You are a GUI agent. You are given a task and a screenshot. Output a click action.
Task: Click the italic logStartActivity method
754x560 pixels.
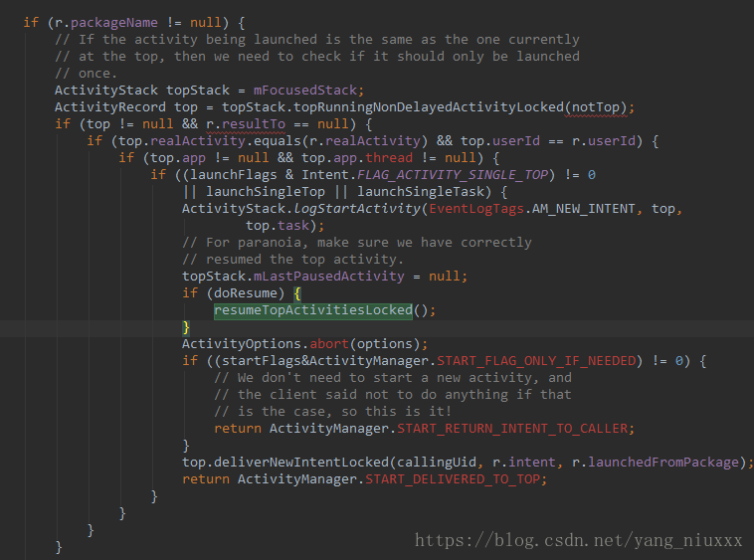click(x=357, y=209)
